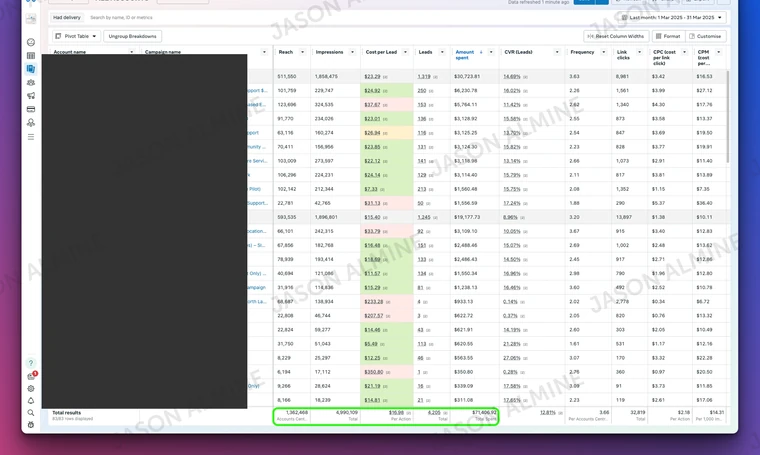Open Leads column dropdown arrow
This screenshot has height=455, width=760.
[442, 52]
